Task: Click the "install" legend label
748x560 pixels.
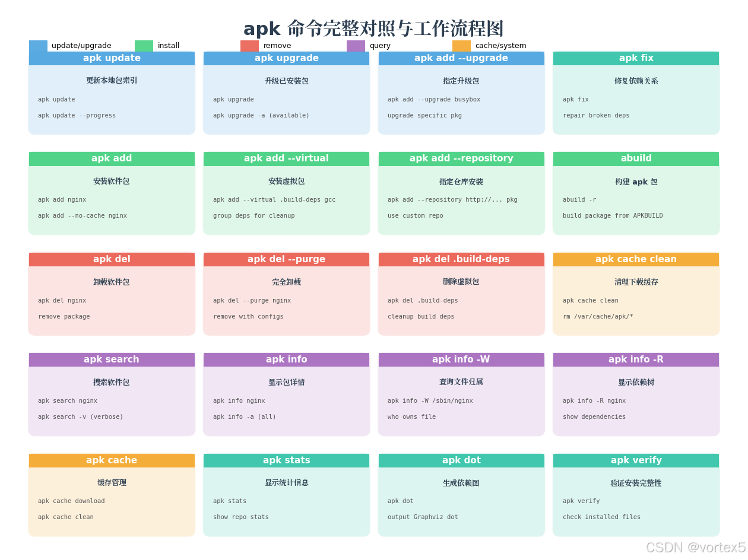Action: point(169,46)
